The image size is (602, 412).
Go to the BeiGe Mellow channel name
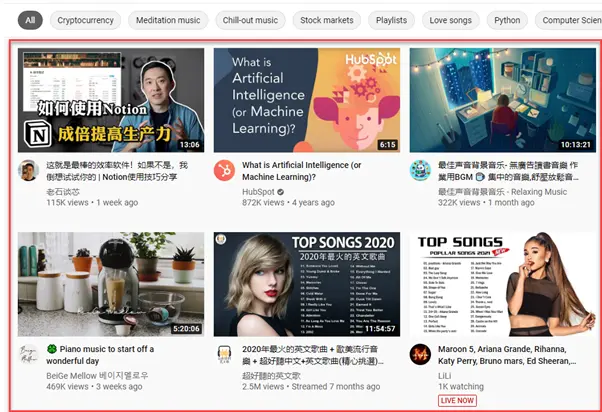click(97, 376)
